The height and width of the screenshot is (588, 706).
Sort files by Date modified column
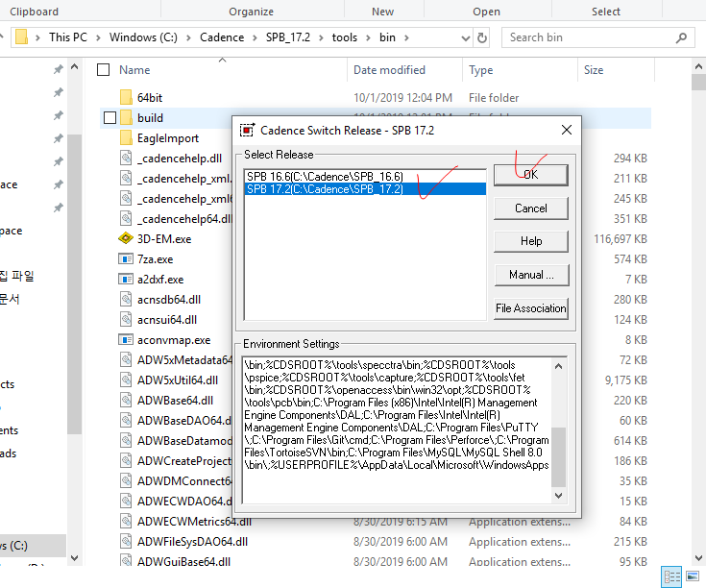tap(389, 70)
